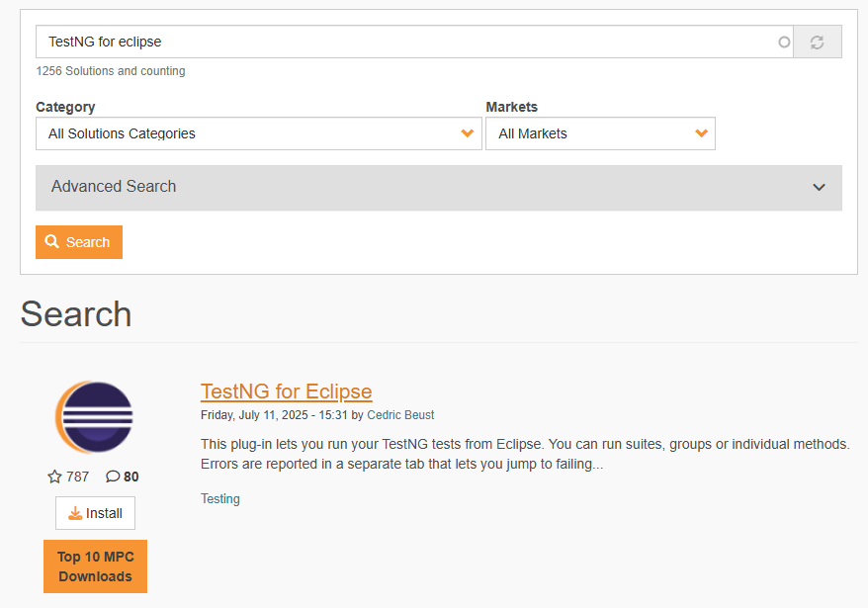This screenshot has width=868, height=608.
Task: Open the All Markets dropdown
Action: coord(600,133)
